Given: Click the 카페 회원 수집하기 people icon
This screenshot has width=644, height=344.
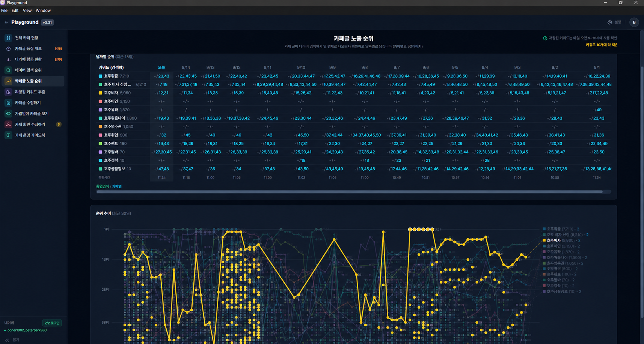Looking at the screenshot, I should coord(8,125).
